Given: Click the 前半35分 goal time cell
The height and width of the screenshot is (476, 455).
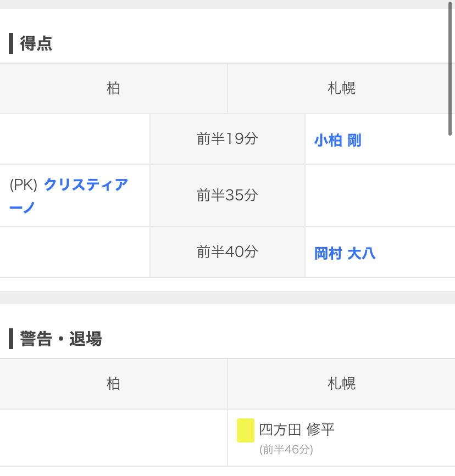Looking at the screenshot, I should coord(227,195).
